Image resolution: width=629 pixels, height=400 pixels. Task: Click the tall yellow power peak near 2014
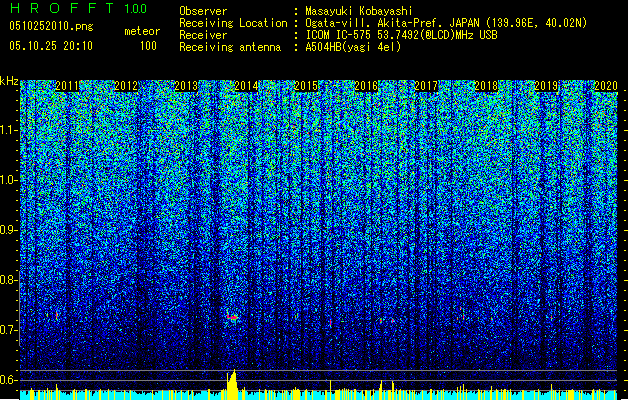(232, 384)
